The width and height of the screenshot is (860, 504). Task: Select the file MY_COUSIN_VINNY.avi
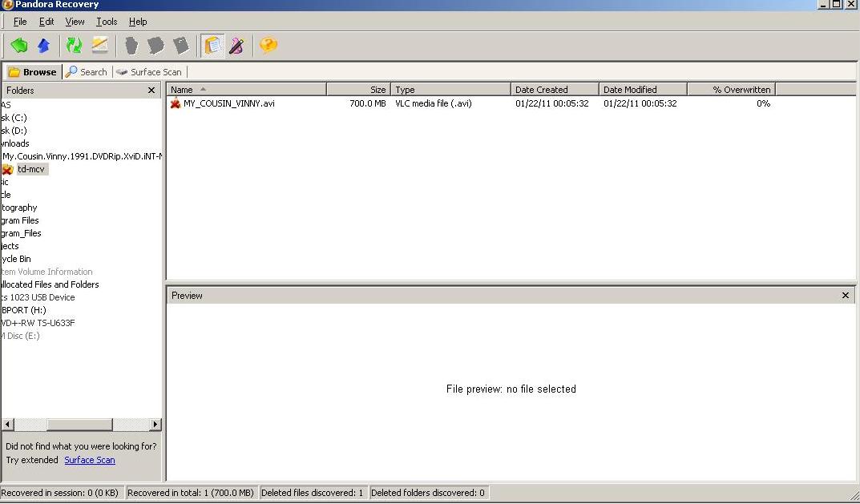[x=228, y=103]
